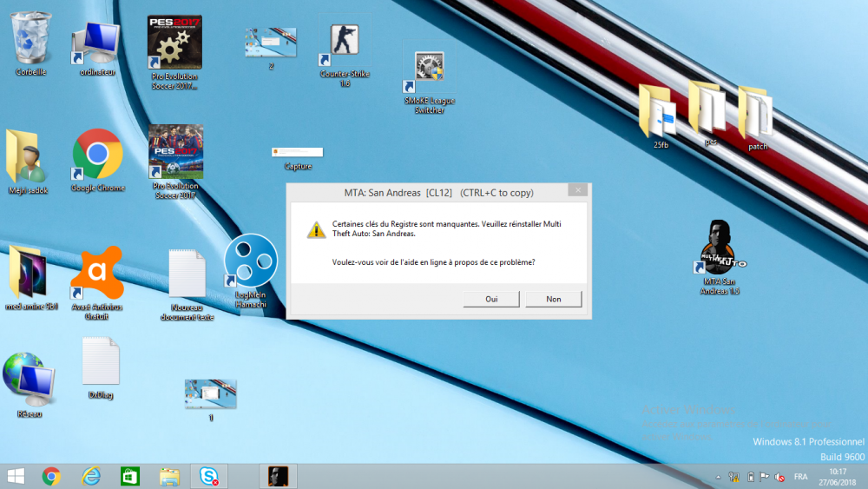
Task: Click the MTA: San Andreas [CL12] title bar
Action: click(x=439, y=193)
